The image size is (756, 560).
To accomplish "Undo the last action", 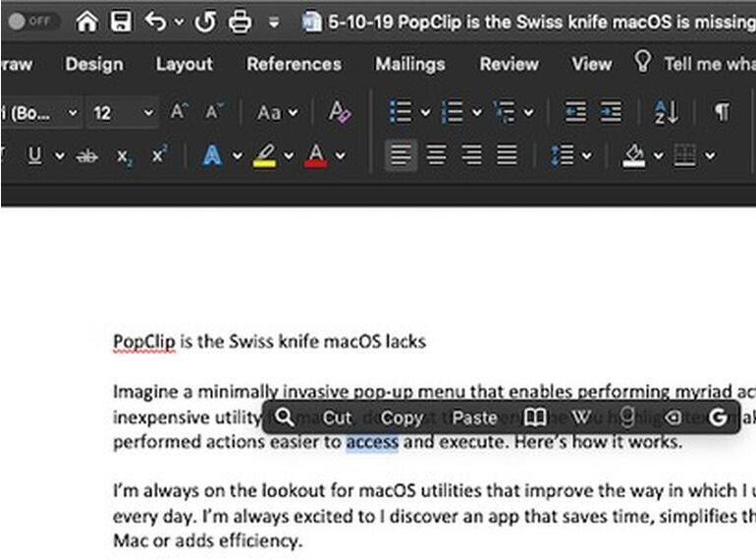I will click(156, 22).
